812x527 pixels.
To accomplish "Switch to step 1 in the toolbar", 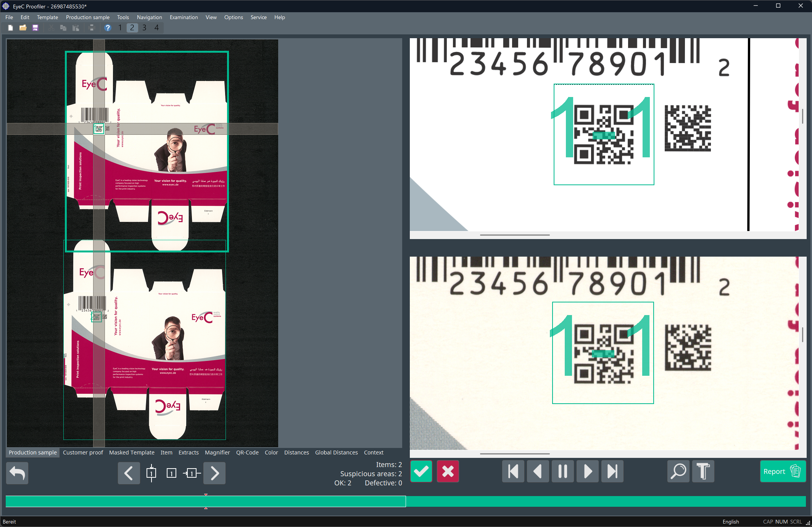I will point(120,27).
